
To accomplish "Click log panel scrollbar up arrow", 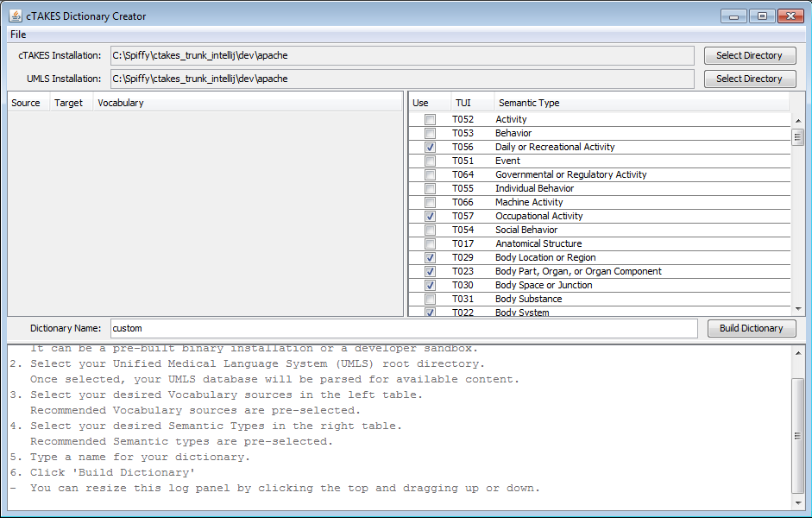I will coord(798,353).
